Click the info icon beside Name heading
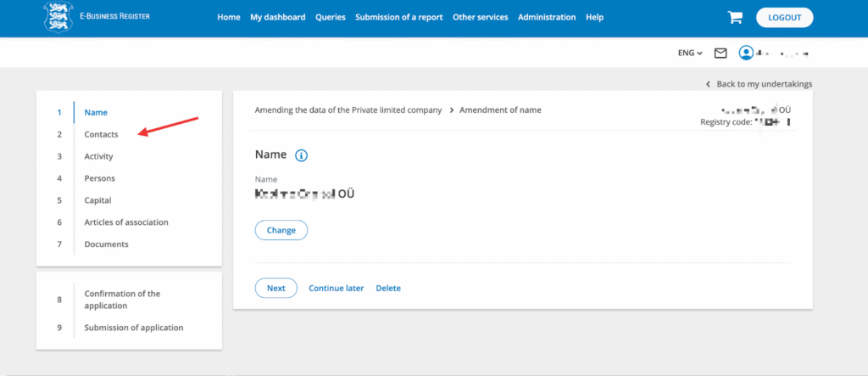Viewport: 868px width, 376px height. coord(301,155)
